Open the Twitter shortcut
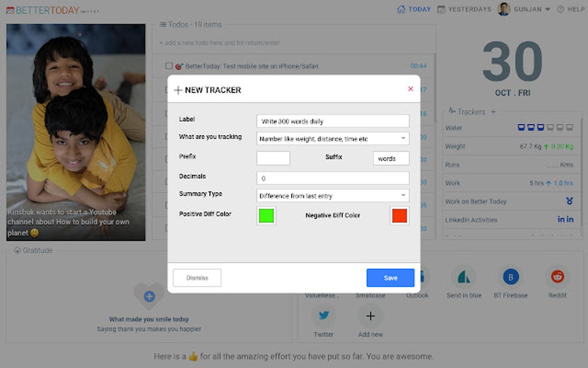The image size is (588, 368). 323,321
